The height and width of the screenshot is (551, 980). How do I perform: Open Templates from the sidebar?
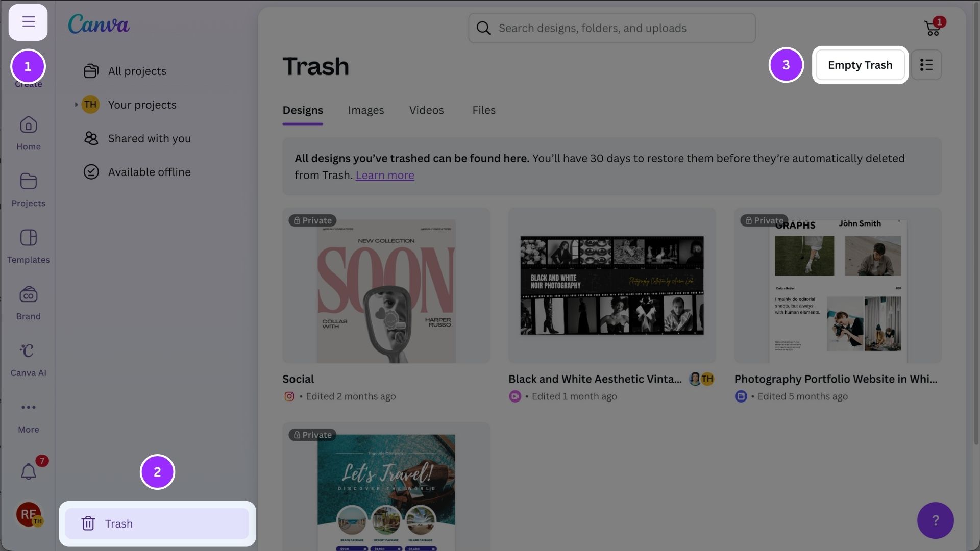coord(28,246)
